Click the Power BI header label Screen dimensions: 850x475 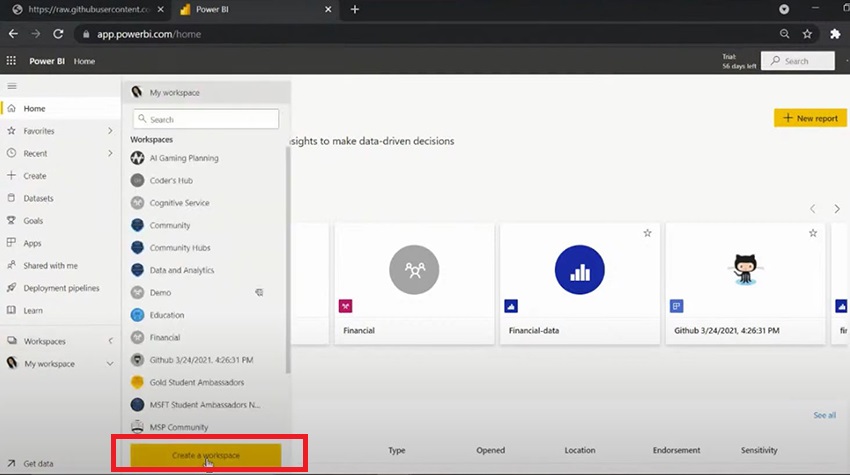click(47, 61)
